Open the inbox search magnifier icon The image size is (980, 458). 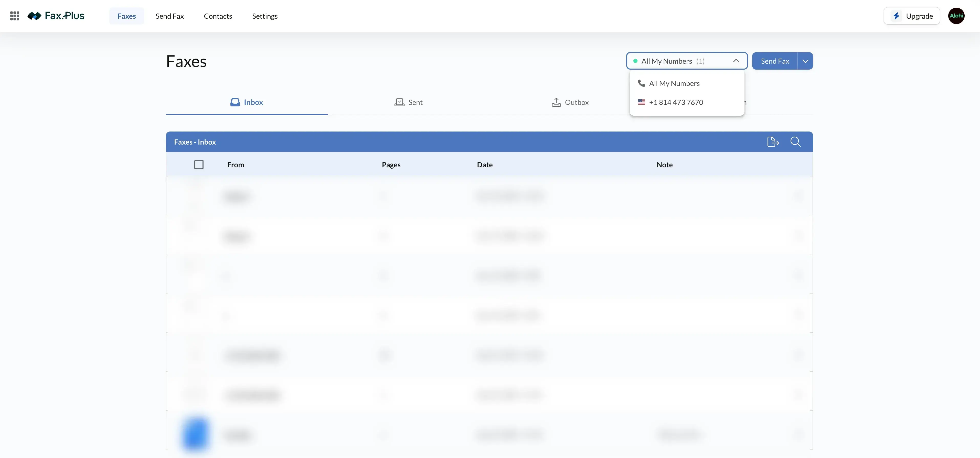tap(795, 142)
